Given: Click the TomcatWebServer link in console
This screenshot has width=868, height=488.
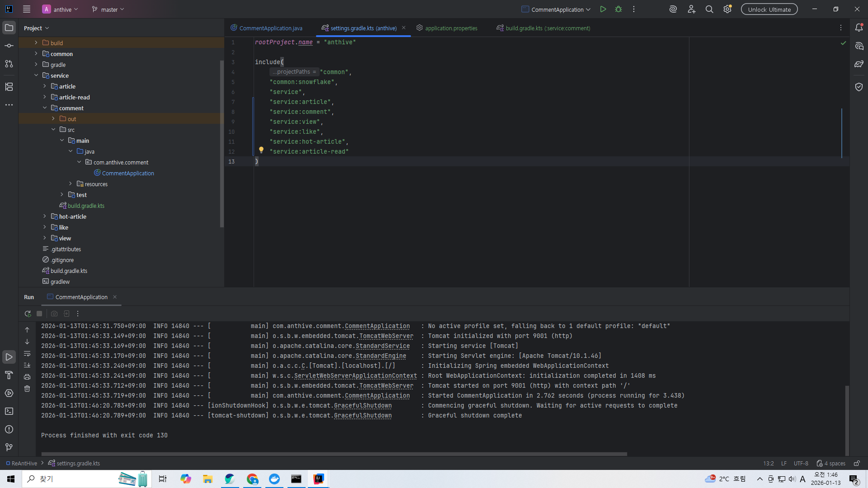Looking at the screenshot, I should click(x=386, y=336).
